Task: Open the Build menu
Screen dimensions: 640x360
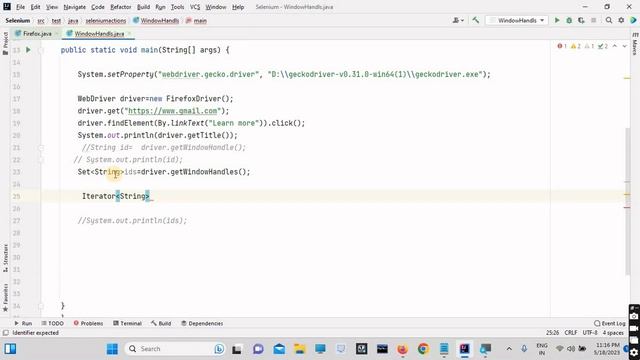Action: coord(143,7)
